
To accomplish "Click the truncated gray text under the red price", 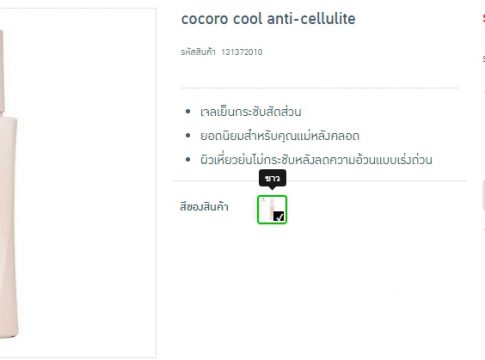I will pos(483,59).
